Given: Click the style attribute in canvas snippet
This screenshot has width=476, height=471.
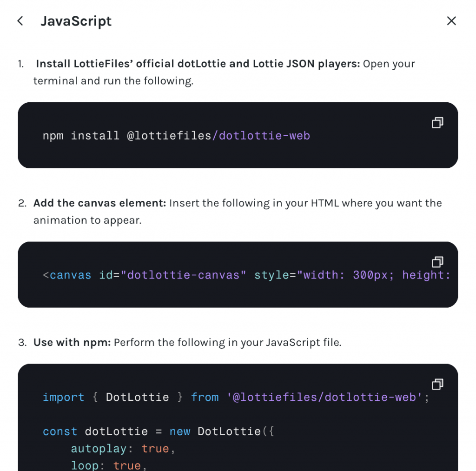Looking at the screenshot, I should [x=271, y=275].
